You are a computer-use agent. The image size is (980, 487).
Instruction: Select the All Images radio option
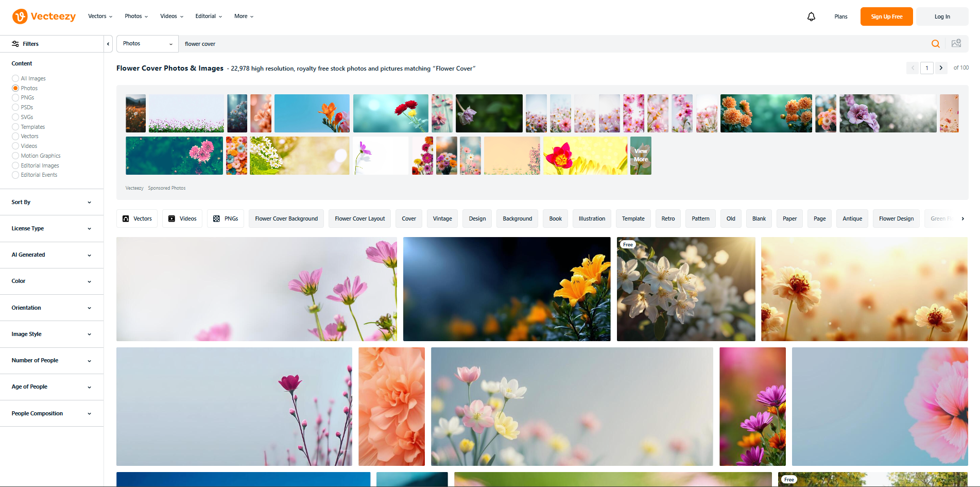coord(15,78)
